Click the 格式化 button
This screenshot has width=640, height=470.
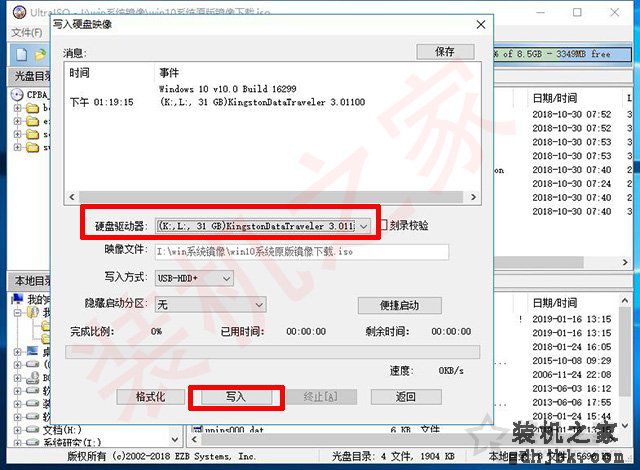point(151,397)
